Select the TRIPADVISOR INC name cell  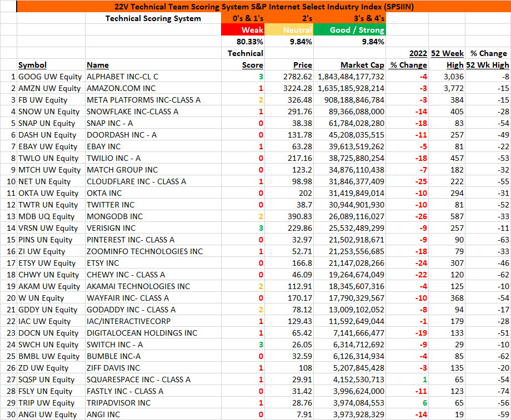(153, 403)
